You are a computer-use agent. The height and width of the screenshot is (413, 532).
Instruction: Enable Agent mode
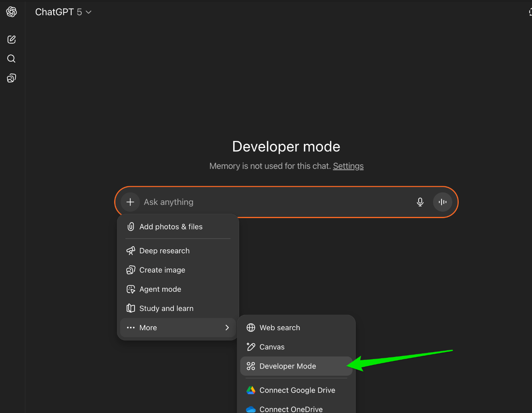pos(160,289)
